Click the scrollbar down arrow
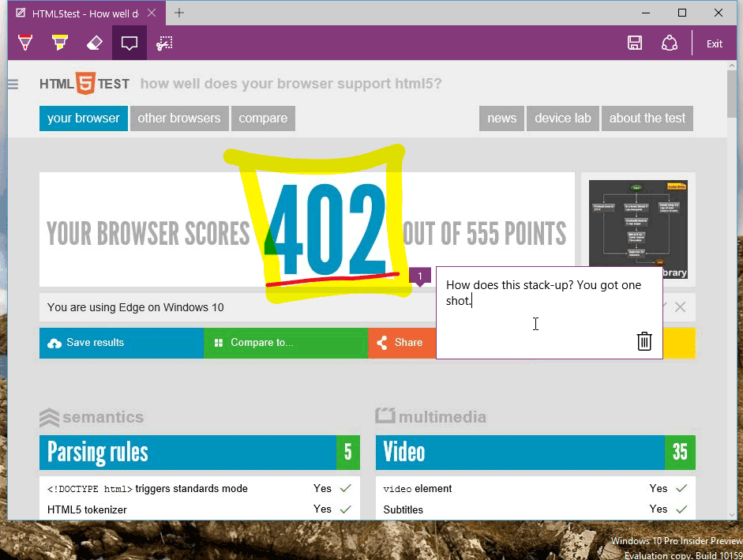The height and width of the screenshot is (560, 743). click(732, 515)
